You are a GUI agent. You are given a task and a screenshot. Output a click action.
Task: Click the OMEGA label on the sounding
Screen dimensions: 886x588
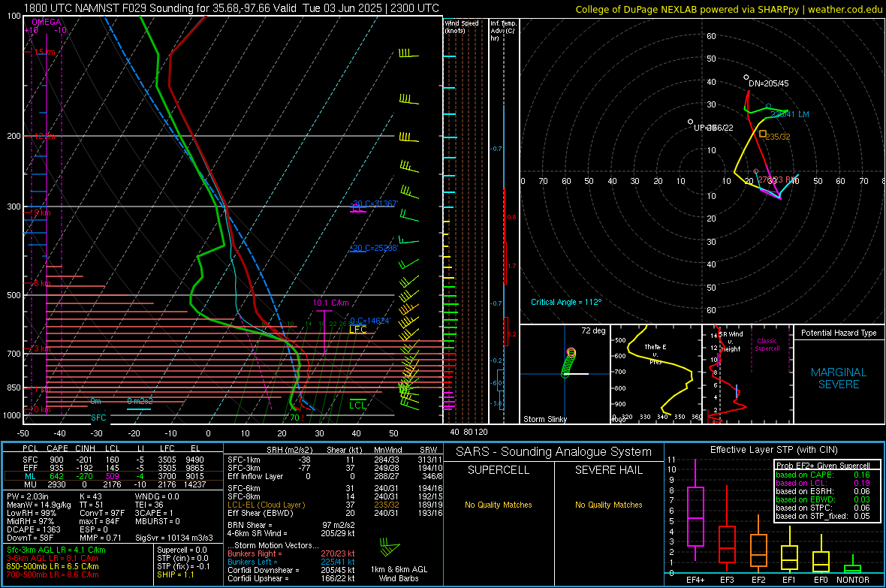tap(47, 22)
